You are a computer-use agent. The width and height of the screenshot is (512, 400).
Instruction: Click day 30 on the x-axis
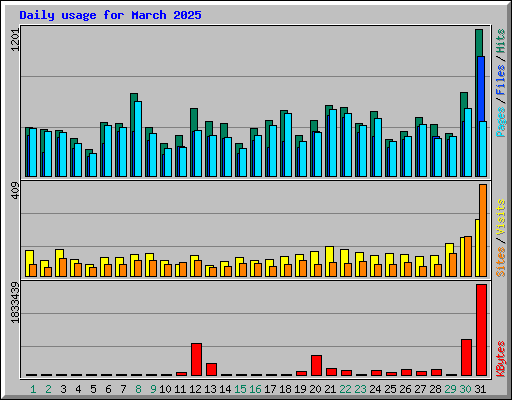point(465,389)
